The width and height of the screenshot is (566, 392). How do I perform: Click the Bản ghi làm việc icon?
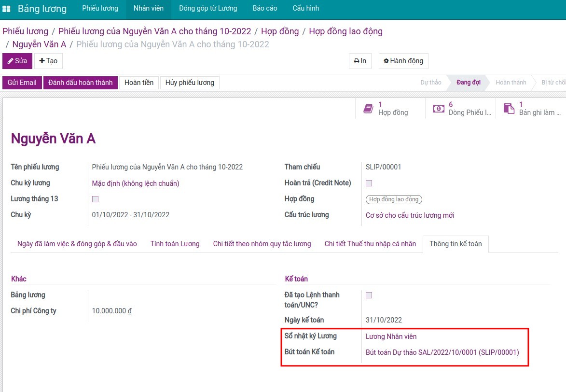509,109
